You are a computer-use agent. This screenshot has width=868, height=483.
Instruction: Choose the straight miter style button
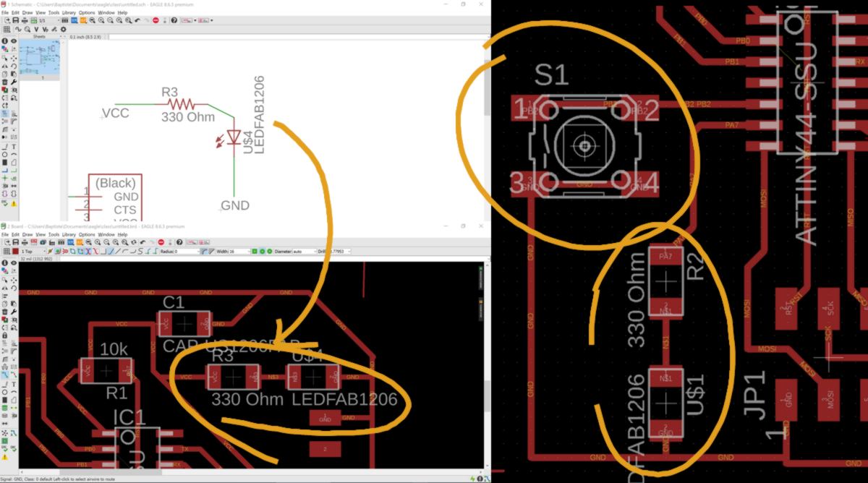click(211, 252)
